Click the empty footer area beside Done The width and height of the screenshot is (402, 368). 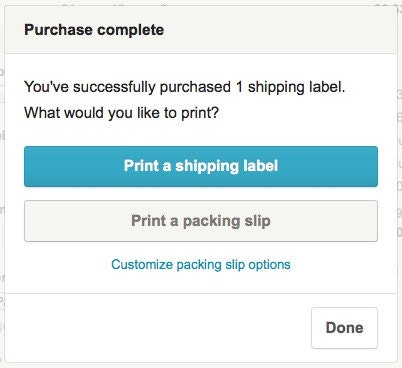pyautogui.click(x=157, y=328)
